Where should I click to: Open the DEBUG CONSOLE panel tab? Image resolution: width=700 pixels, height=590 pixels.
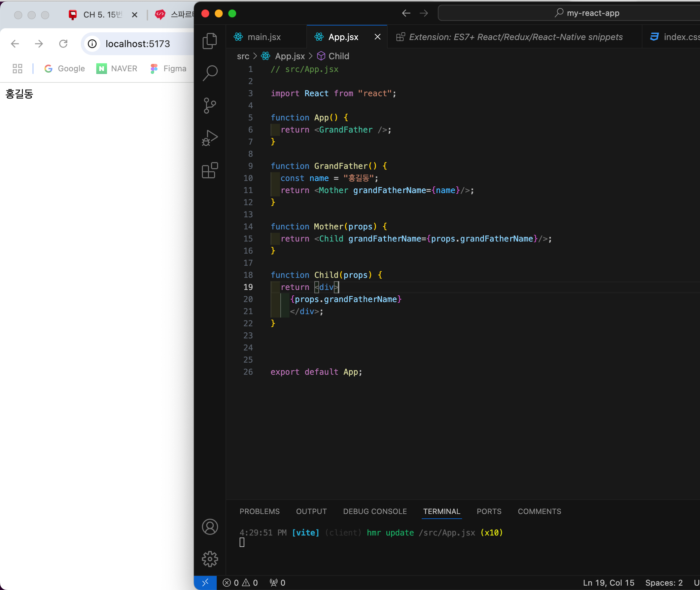(375, 511)
